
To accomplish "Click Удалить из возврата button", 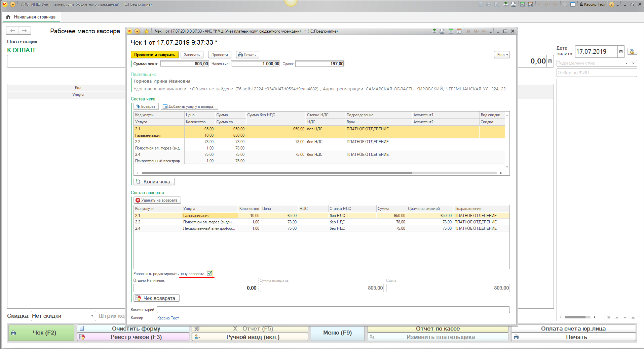I will click(157, 200).
